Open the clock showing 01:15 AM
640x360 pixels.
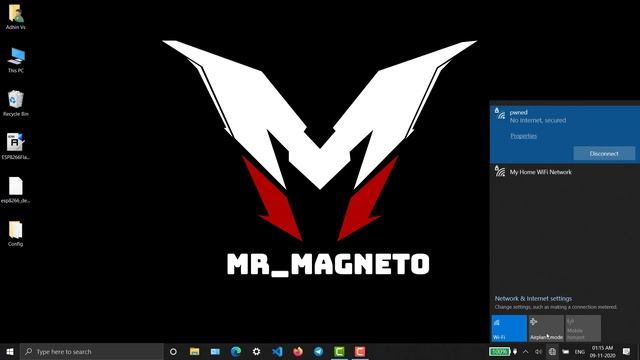tap(602, 352)
